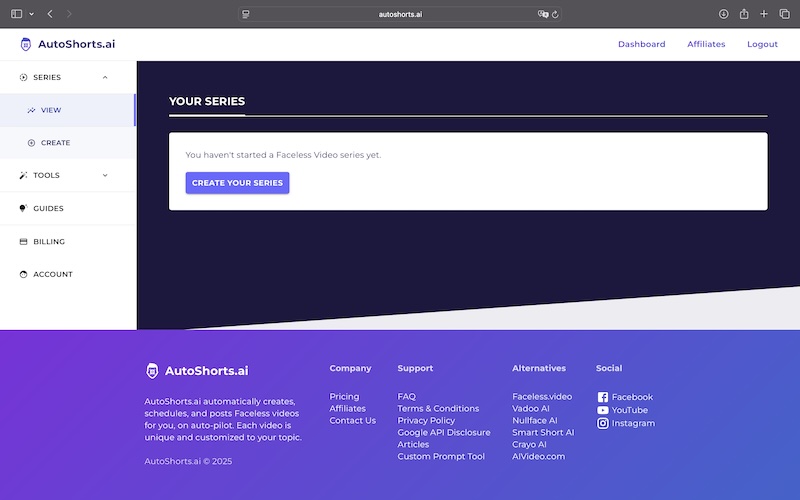Click the Facebook icon in footer
The image size is (800, 500).
(x=603, y=397)
